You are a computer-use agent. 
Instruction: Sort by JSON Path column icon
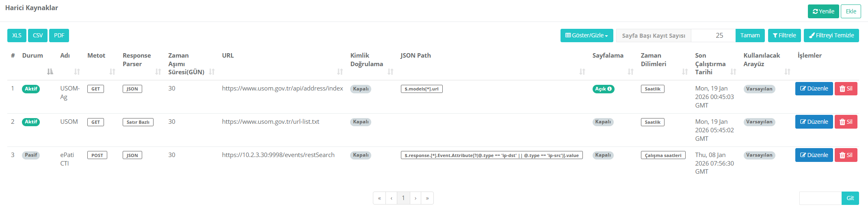click(582, 72)
